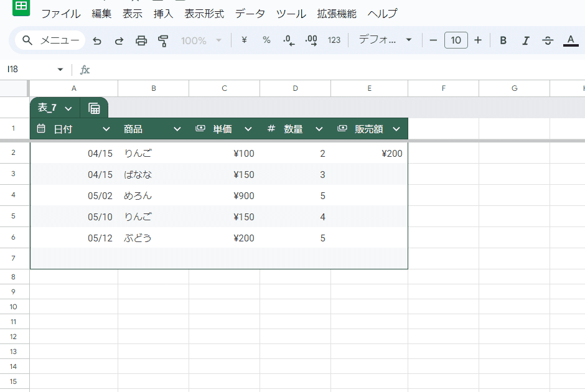Select column C header
The height and width of the screenshot is (392, 585).
pyautogui.click(x=224, y=88)
